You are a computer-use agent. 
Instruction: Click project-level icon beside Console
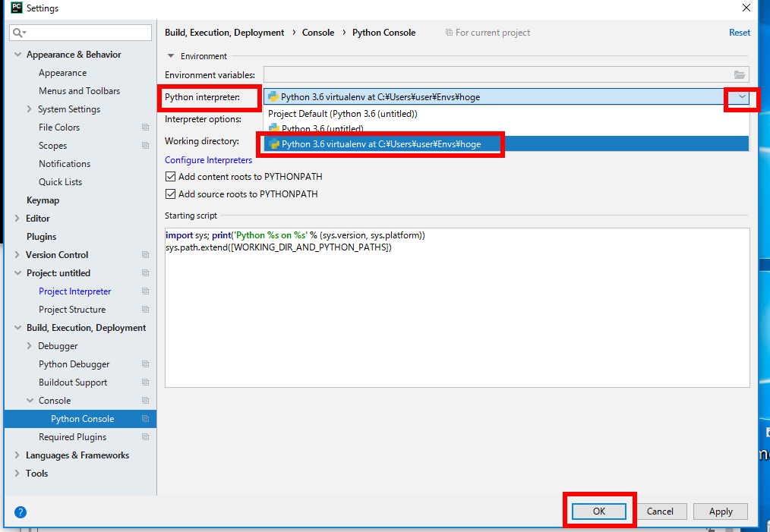point(145,401)
